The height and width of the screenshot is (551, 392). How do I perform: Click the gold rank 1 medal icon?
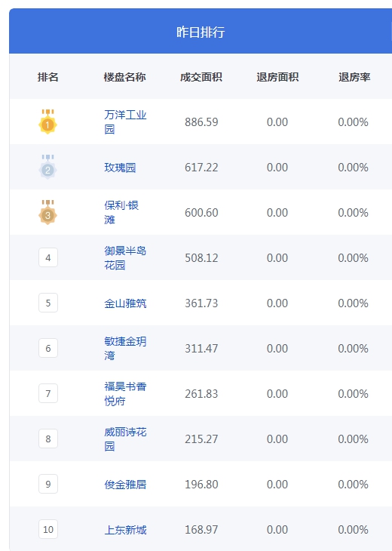(x=47, y=122)
